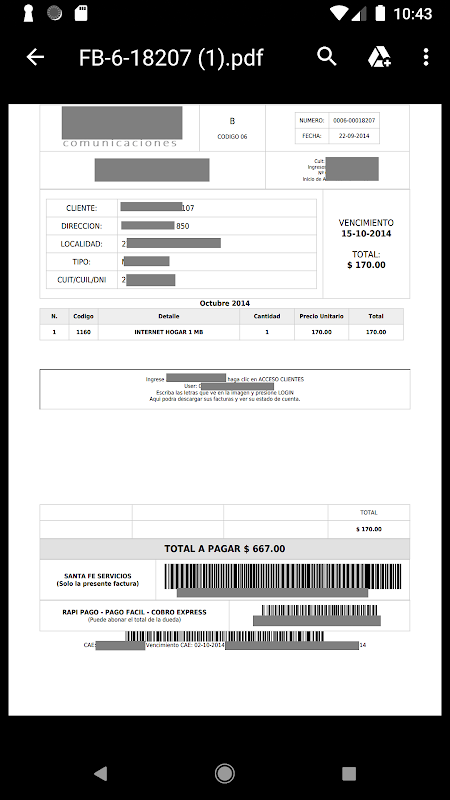Tap the Octubre 2014 heading

[224, 303]
